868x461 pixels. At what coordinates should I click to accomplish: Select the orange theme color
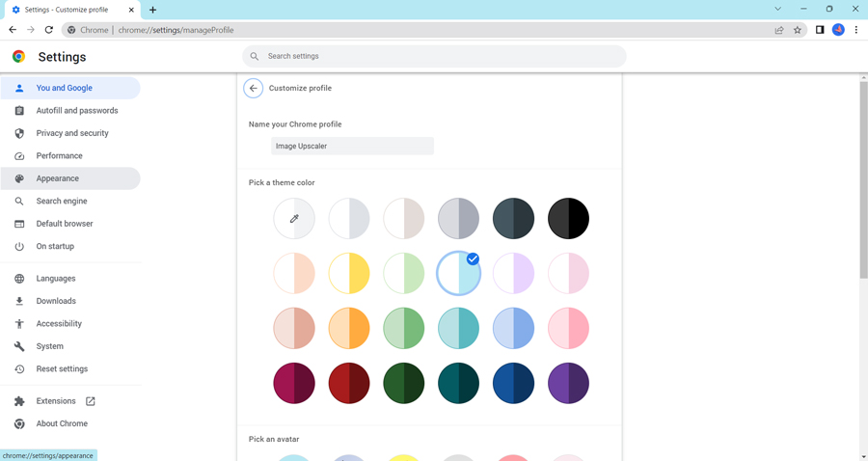[349, 328]
